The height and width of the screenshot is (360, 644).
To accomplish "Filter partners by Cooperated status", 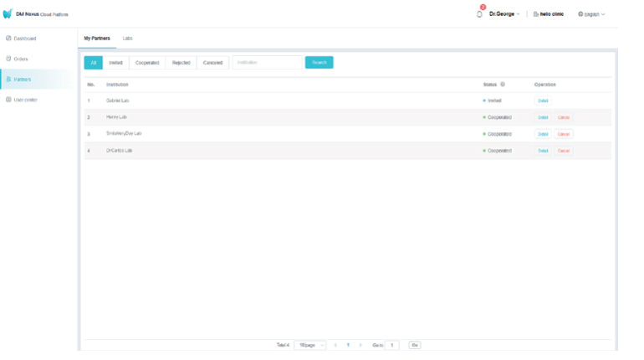I will coord(147,63).
